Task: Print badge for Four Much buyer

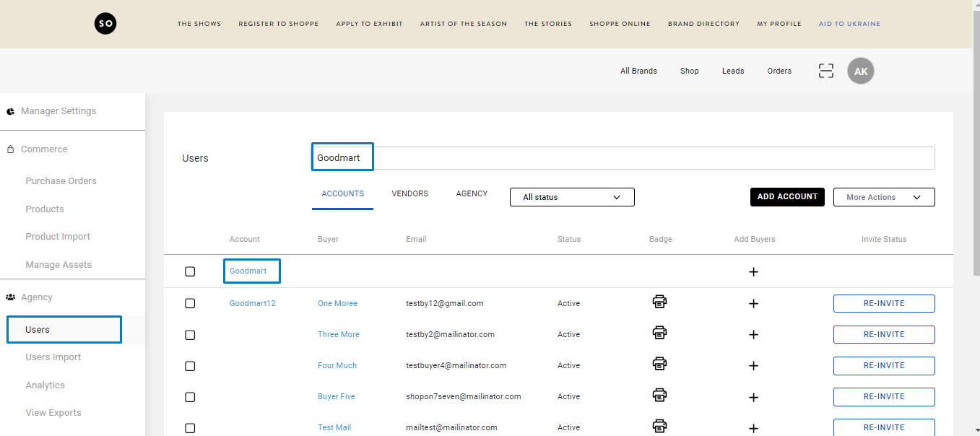Action: (659, 364)
